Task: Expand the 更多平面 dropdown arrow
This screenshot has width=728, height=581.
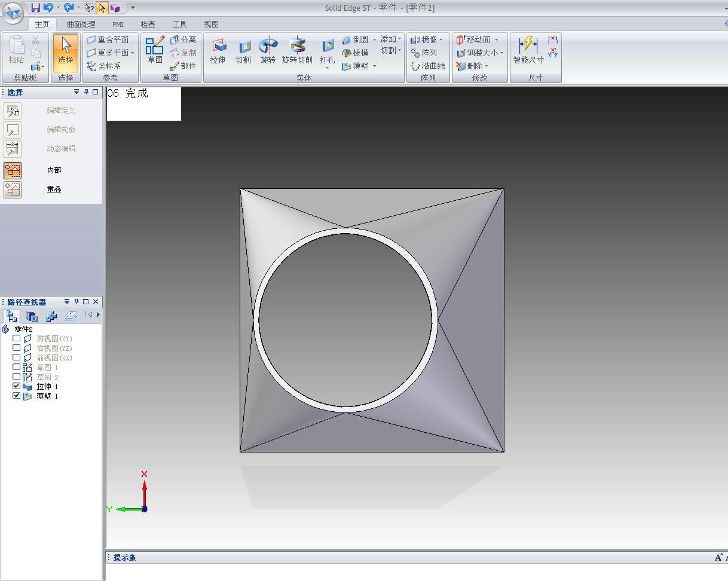Action: (133, 53)
